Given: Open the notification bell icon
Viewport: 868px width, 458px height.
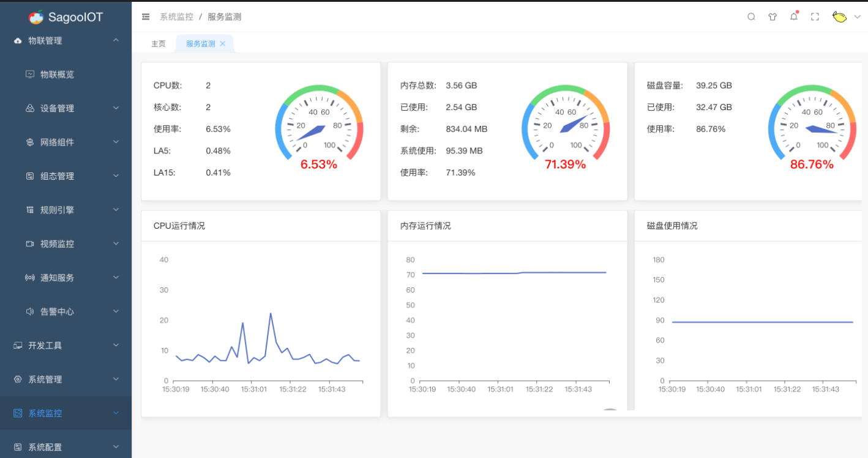Looking at the screenshot, I should coord(794,17).
